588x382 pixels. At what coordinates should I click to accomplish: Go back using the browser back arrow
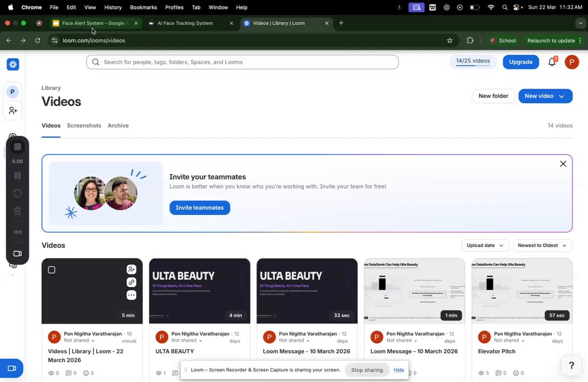click(x=9, y=40)
